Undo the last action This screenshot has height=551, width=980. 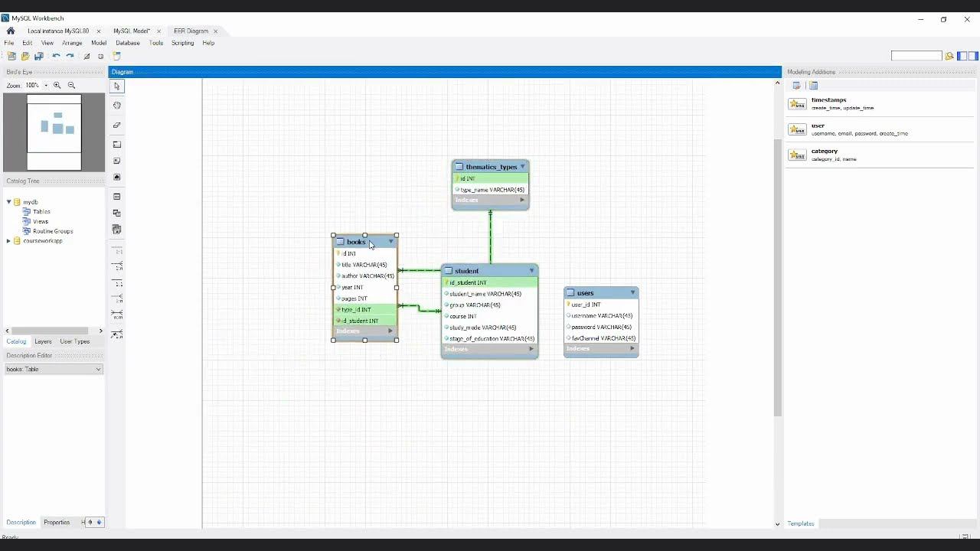click(56, 56)
